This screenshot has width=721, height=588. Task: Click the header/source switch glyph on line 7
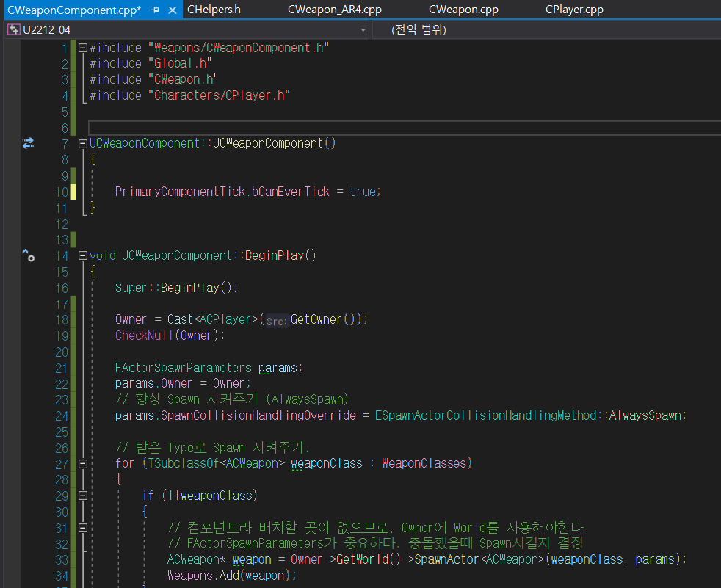[x=28, y=143]
